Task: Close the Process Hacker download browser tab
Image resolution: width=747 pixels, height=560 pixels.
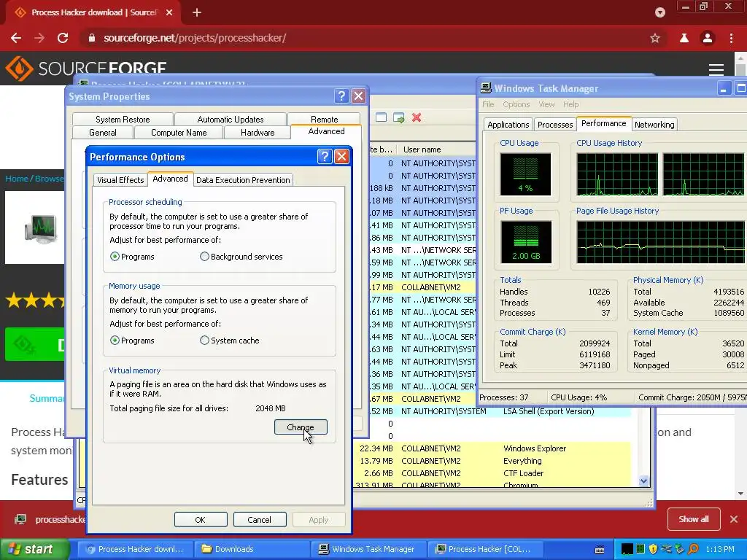Action: (169, 12)
